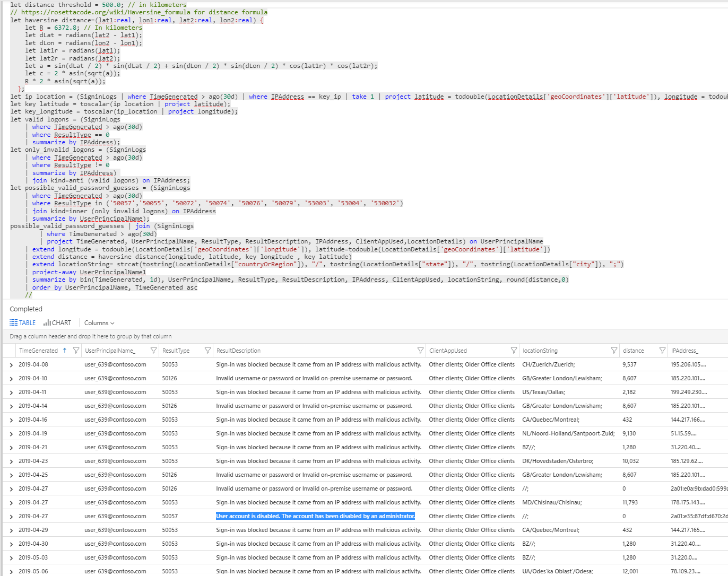The image size is (728, 576).
Task: Open filter icon for TimeGenerated column
Action: [76, 351]
